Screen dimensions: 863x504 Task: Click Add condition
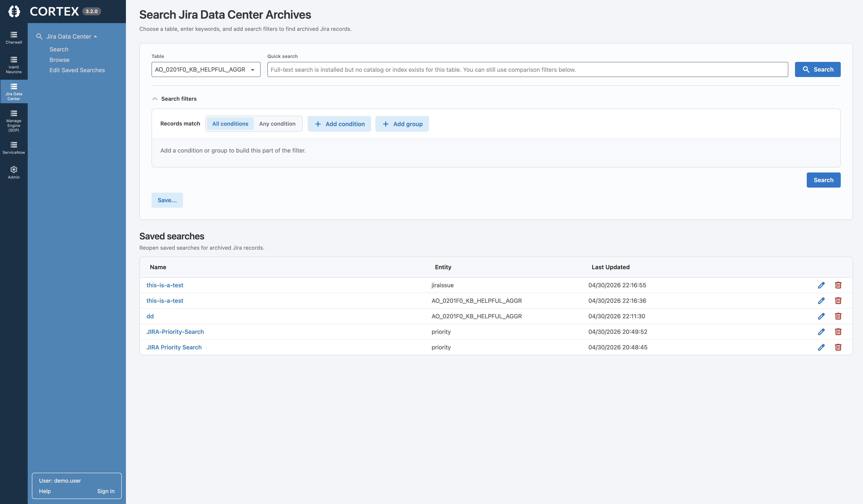[339, 124]
